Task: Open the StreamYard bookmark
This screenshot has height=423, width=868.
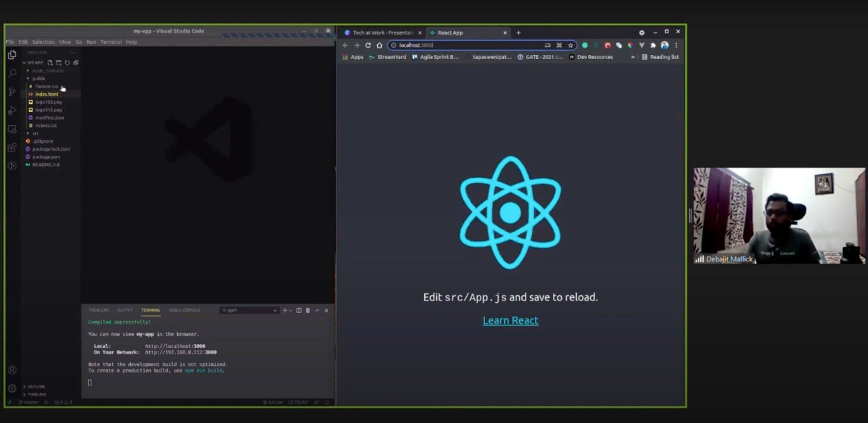Action: tap(388, 57)
